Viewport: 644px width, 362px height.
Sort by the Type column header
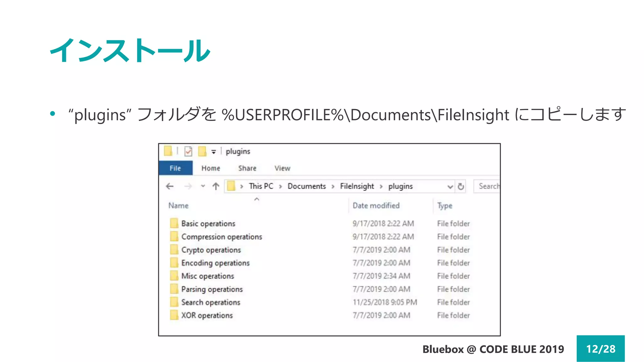click(445, 206)
